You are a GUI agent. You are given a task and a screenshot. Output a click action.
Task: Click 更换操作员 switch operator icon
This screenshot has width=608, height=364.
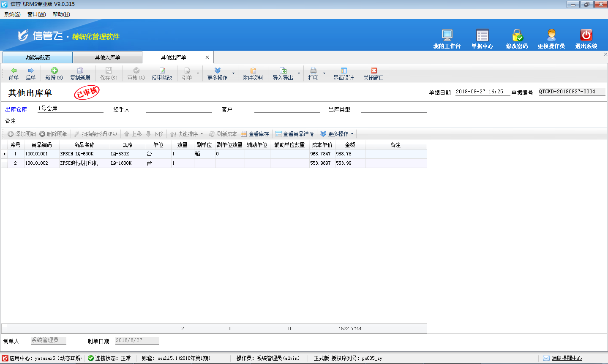coord(551,35)
